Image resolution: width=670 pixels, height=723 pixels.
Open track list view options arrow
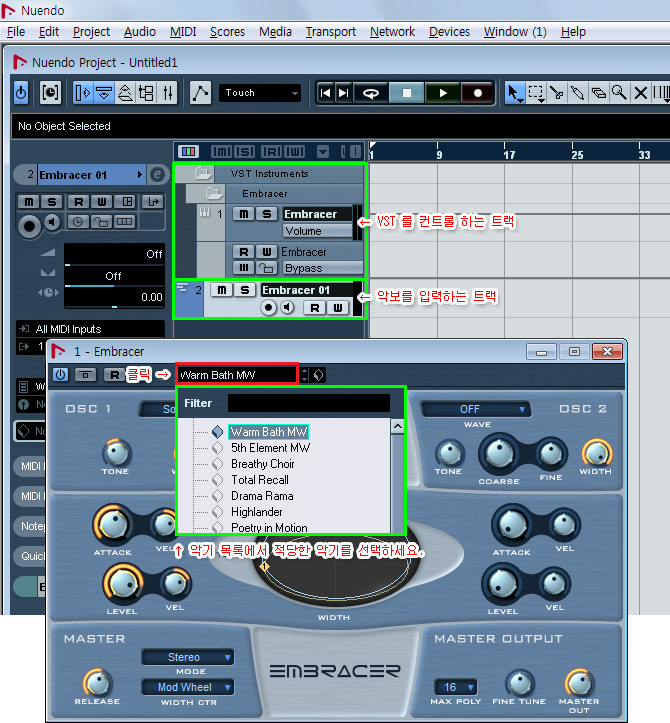[323, 151]
